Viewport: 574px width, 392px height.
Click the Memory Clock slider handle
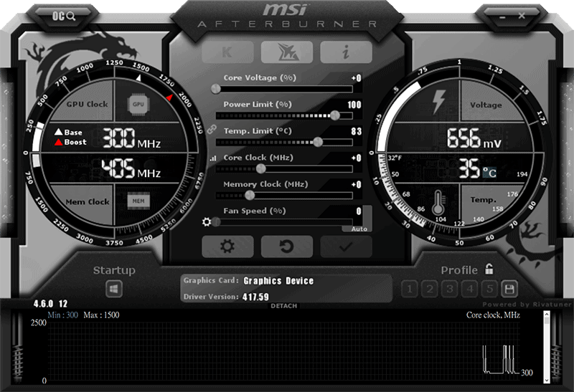click(x=250, y=195)
